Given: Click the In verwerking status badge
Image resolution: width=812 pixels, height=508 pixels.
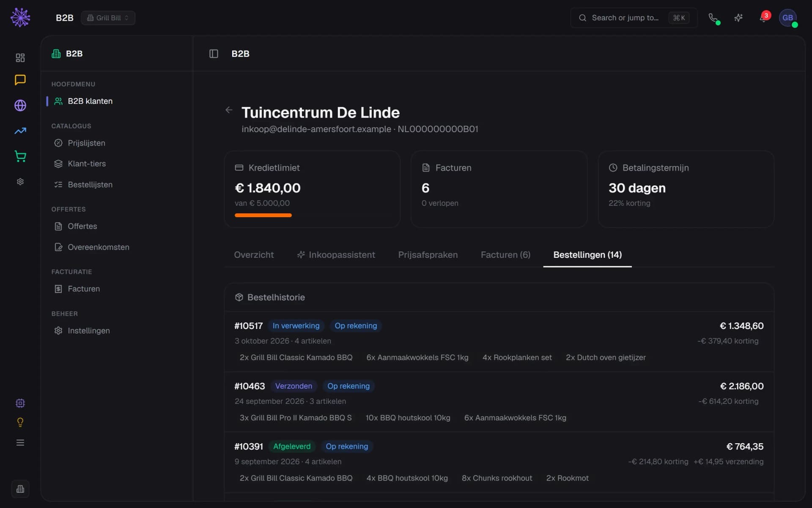Looking at the screenshot, I should [296, 326].
